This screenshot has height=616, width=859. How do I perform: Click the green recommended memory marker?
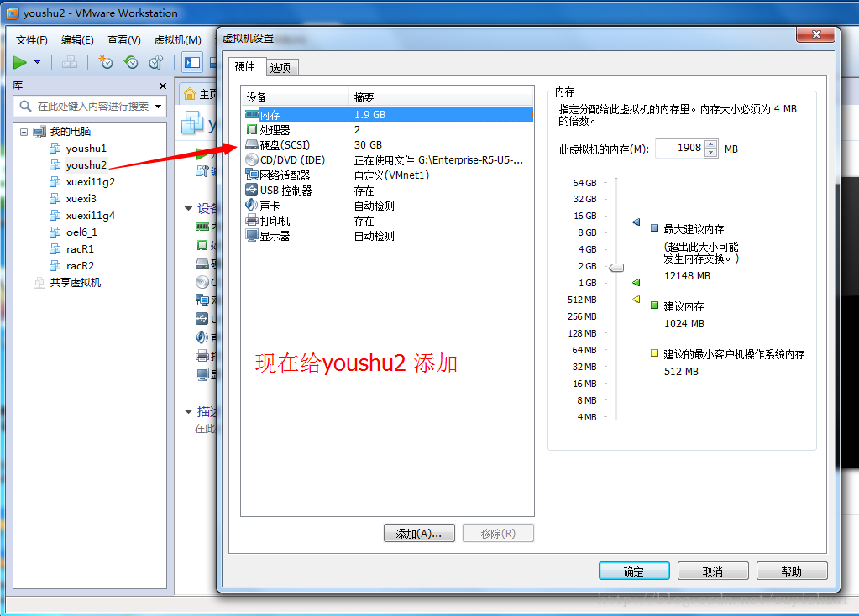pyautogui.click(x=636, y=283)
